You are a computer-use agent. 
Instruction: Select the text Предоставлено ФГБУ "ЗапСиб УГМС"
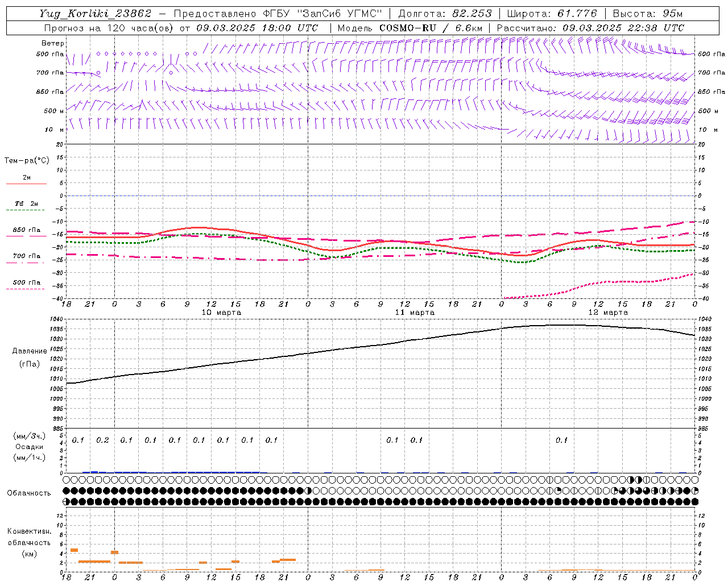278,14
